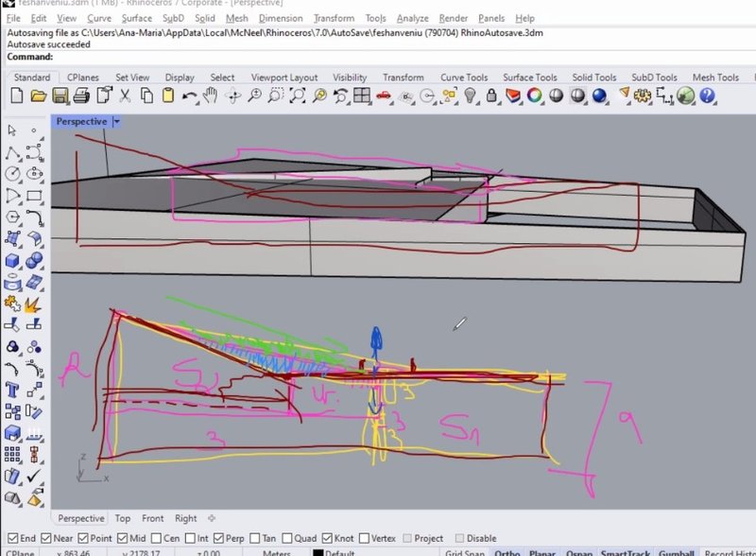Click the Save file icon
The width and height of the screenshot is (756, 556).
tap(60, 95)
